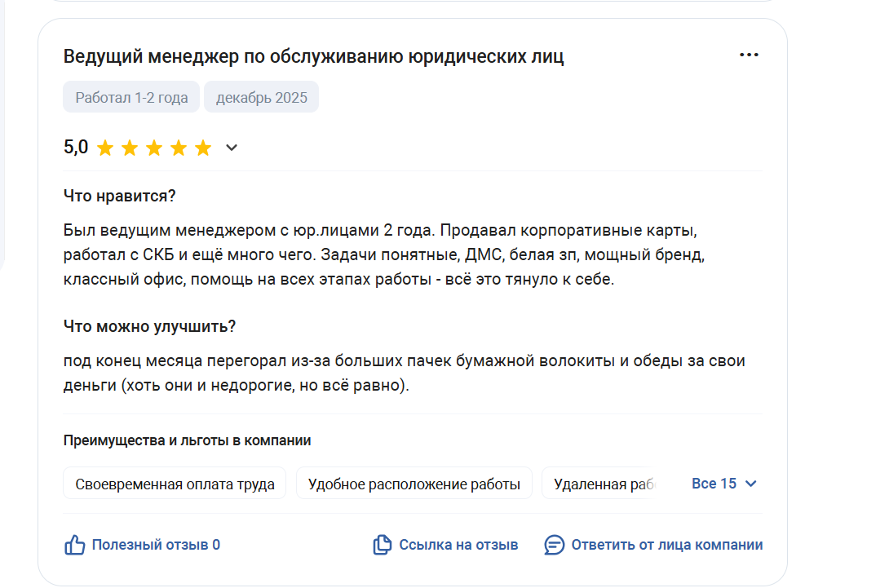Image resolution: width=889 pixels, height=588 pixels.
Task: Expand all 15 benefits list
Action: [x=714, y=484]
